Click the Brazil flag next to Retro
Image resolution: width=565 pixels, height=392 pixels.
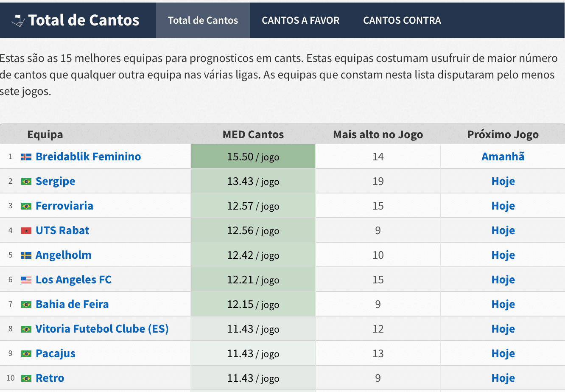(x=26, y=378)
